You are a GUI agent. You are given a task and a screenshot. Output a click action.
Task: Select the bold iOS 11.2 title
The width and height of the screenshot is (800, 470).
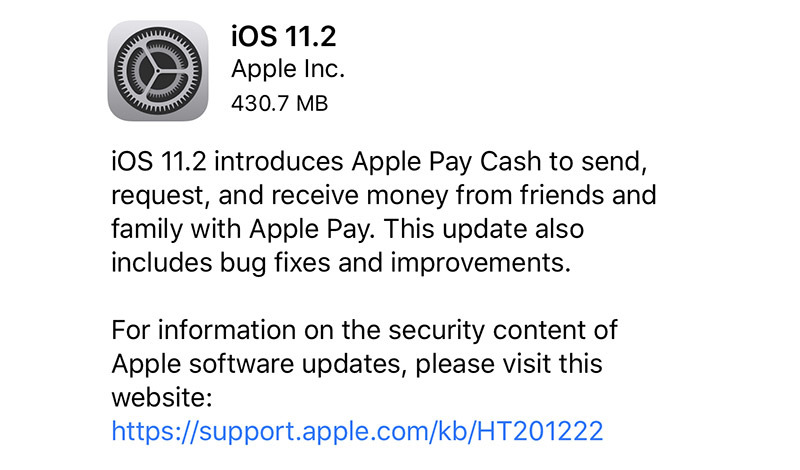coord(284,36)
